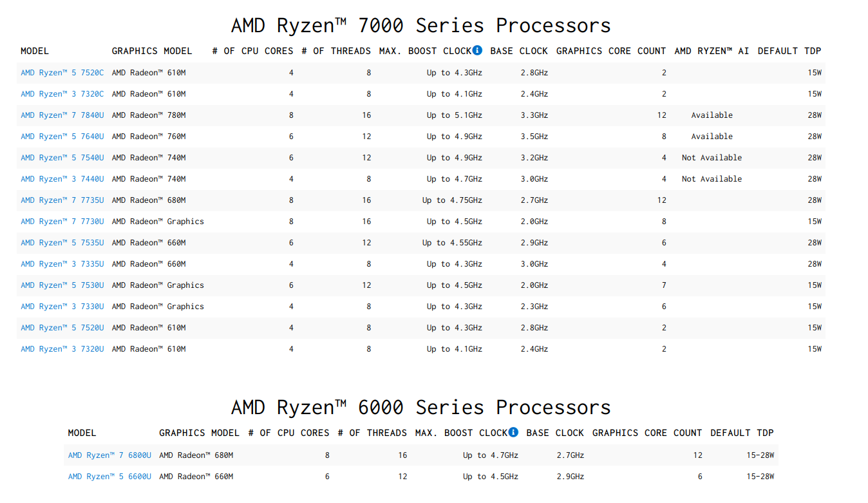The height and width of the screenshot is (503, 868).
Task: Click the AMD Ryzen AI column header
Action: pos(712,51)
